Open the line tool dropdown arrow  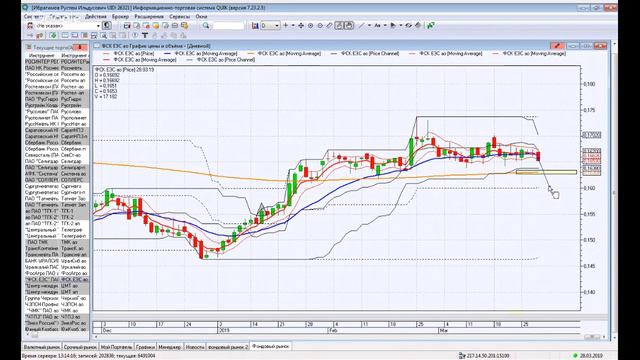[x=369, y=26]
